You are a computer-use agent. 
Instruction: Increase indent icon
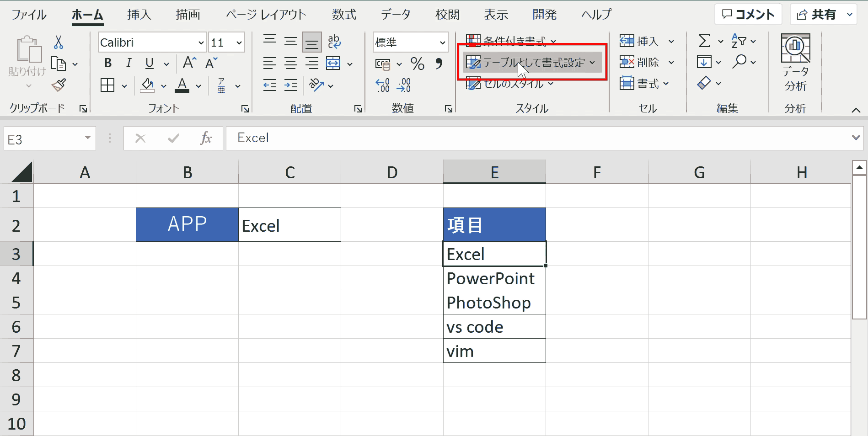click(291, 85)
